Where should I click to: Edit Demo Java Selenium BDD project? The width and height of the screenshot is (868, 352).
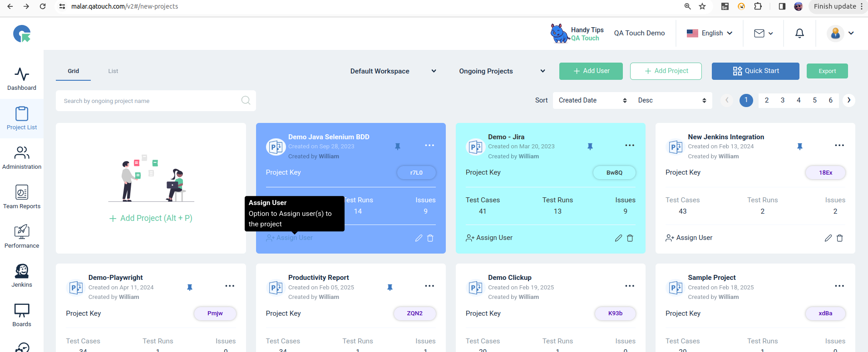coord(419,238)
